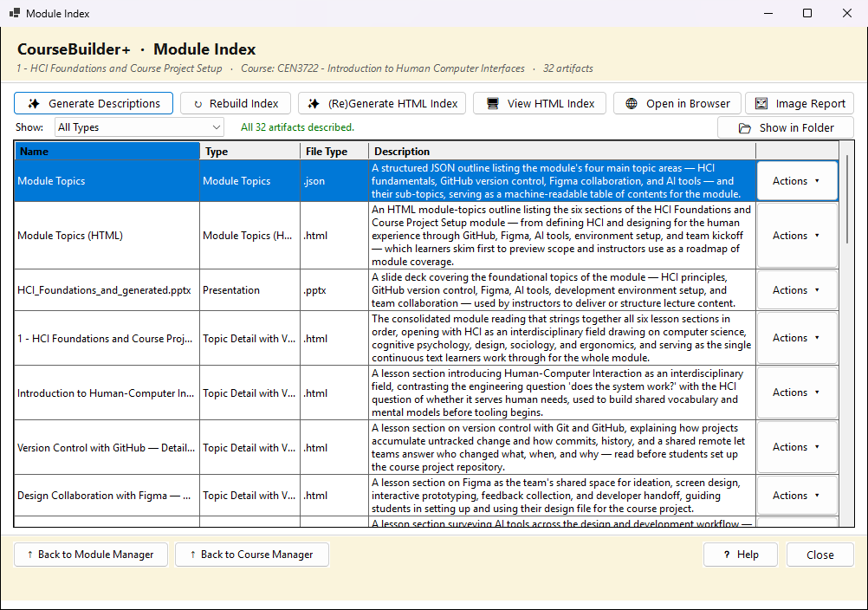Click the image icon on Image Report

(x=761, y=103)
